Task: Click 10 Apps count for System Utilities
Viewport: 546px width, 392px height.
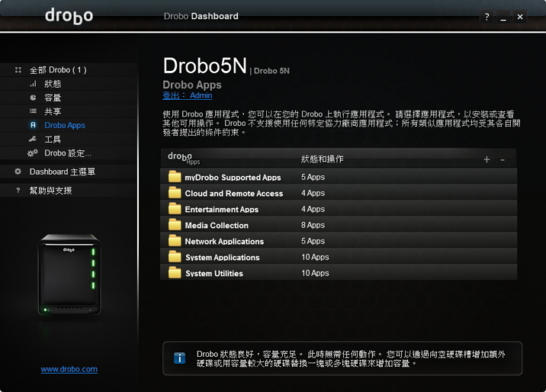Action: tap(315, 273)
